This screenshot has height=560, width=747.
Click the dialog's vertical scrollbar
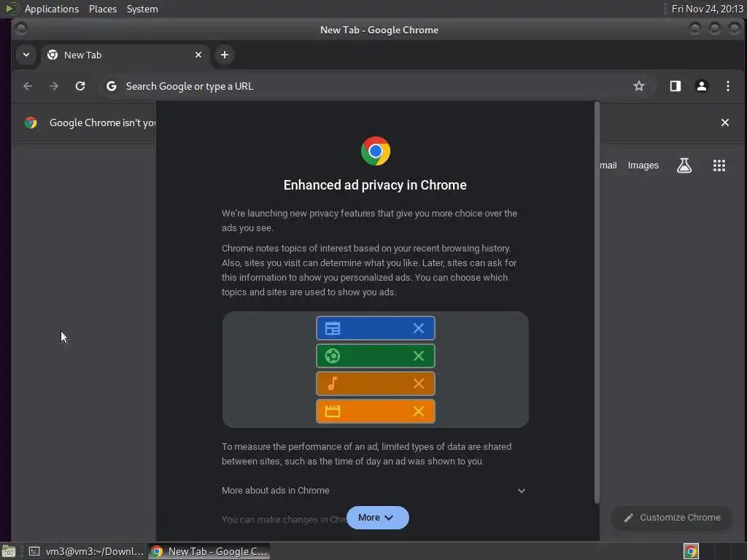click(597, 303)
